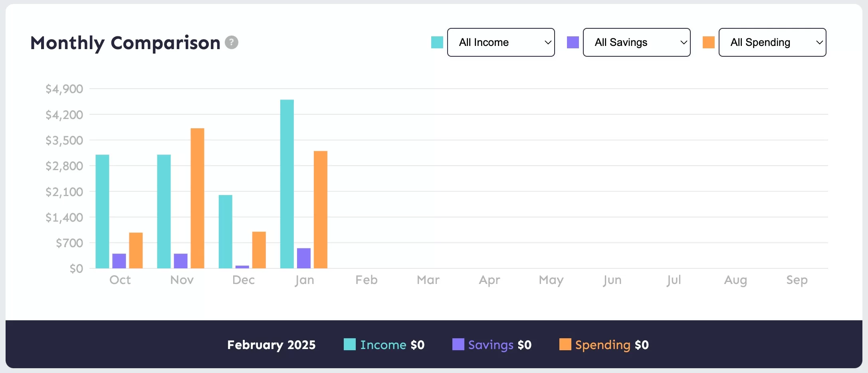Select the October spending bar
Image resolution: width=868 pixels, height=373 pixels.
[136, 250]
